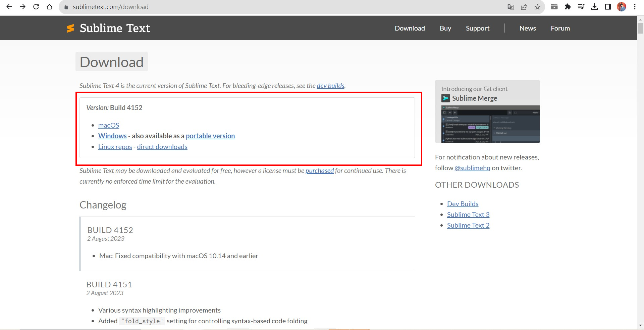The image size is (644, 330).
Task: Open the Linux repos link
Action: [x=115, y=147]
